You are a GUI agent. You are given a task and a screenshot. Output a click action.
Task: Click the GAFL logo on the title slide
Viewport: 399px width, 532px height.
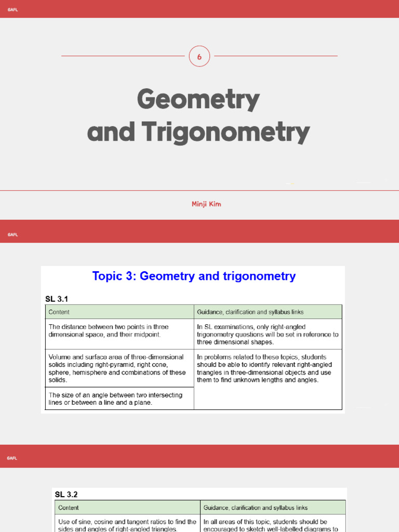click(12, 10)
